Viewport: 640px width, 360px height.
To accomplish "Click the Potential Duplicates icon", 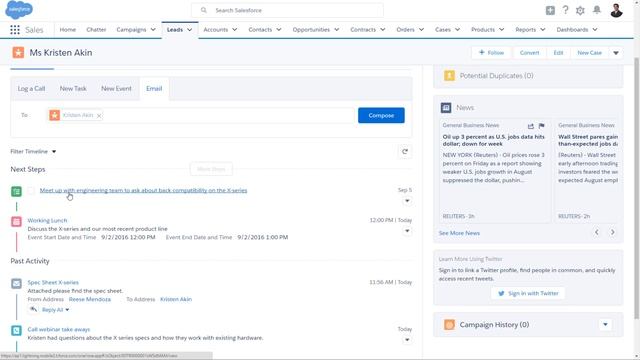I will 449,76.
